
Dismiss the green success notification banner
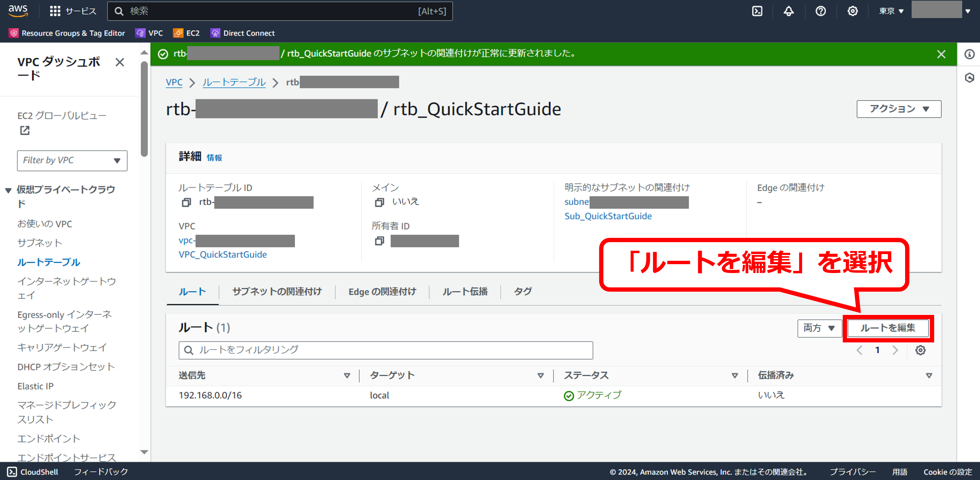pos(941,54)
